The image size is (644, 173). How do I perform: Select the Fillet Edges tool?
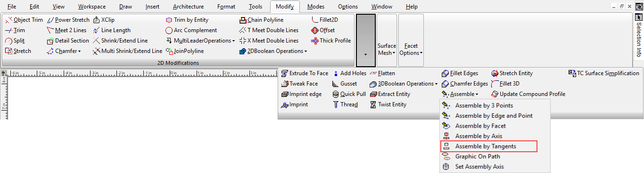[x=460, y=73]
